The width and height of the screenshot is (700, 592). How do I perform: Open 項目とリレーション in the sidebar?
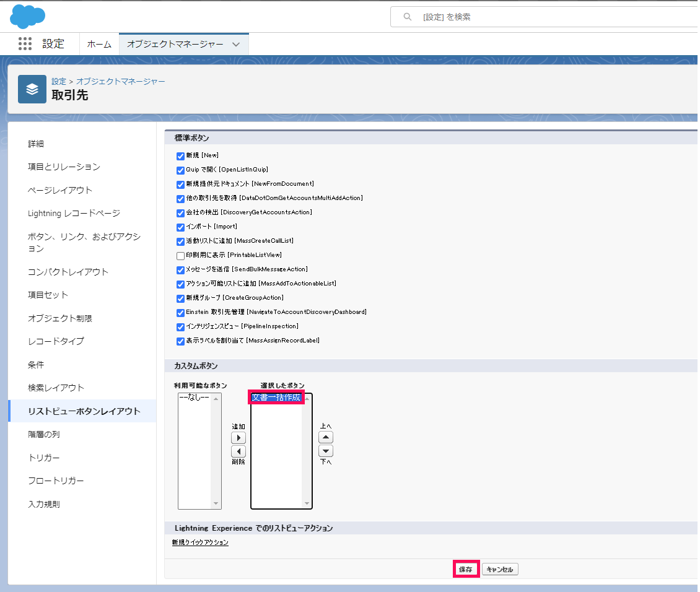64,167
